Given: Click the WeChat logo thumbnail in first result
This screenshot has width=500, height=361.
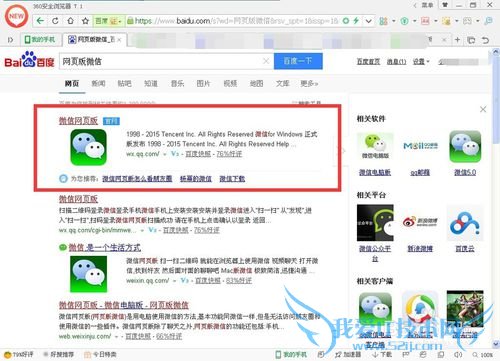Looking at the screenshot, I should pyautogui.click(x=88, y=147).
